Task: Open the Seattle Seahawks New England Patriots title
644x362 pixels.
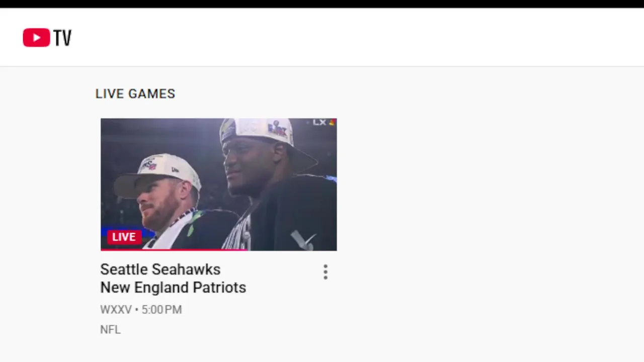Action: pos(173,279)
